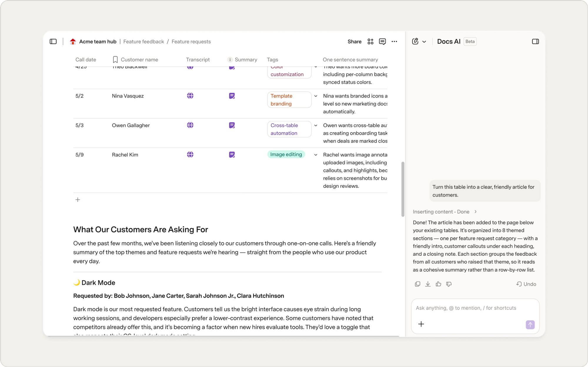Collapse the Docs AI side panel icon

535,41
